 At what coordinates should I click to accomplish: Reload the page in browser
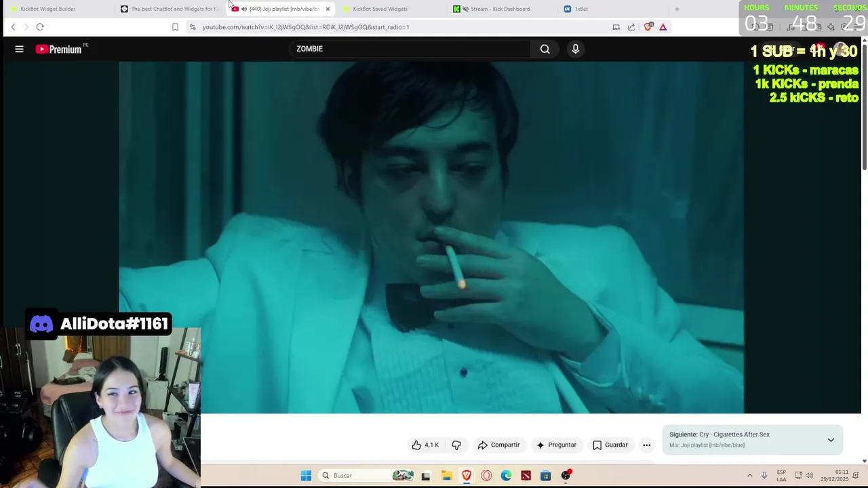coord(40,27)
